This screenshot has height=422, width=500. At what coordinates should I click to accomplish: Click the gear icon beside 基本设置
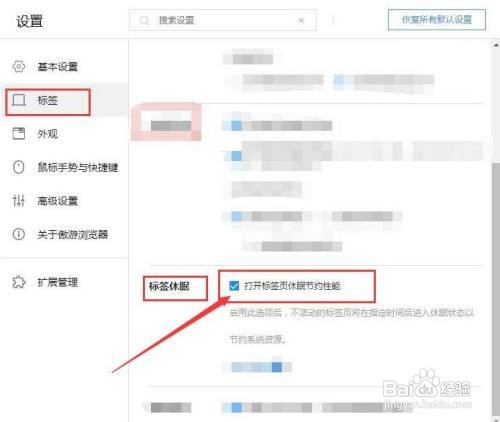[19, 66]
